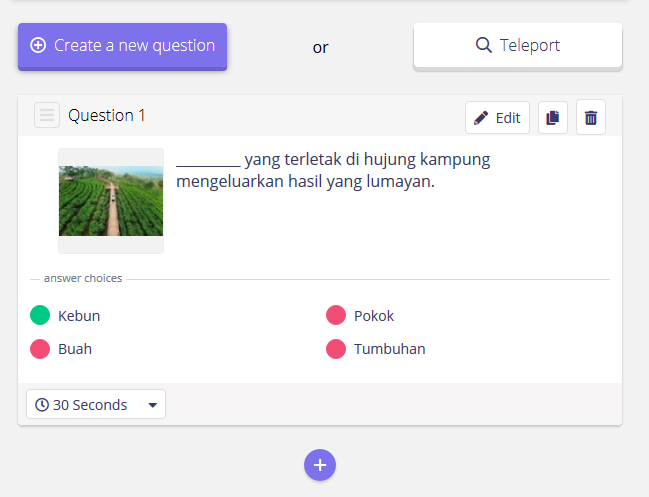Click the Edit button label
Viewport: 649px width, 497px height.
click(x=508, y=118)
